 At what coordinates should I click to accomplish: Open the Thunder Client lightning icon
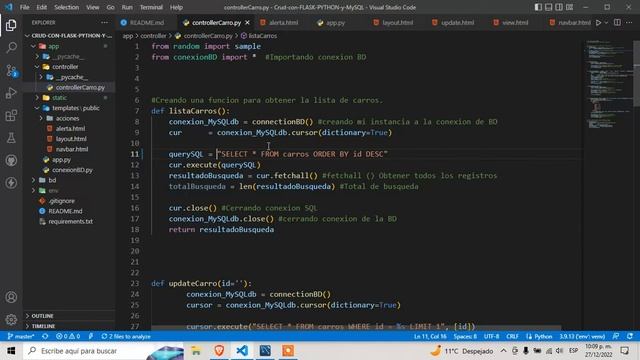(11, 183)
